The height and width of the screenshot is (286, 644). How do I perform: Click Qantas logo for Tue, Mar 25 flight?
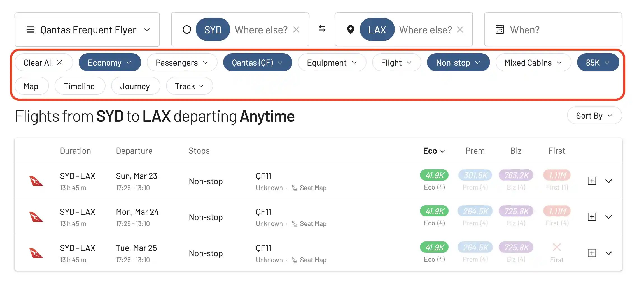tap(36, 253)
